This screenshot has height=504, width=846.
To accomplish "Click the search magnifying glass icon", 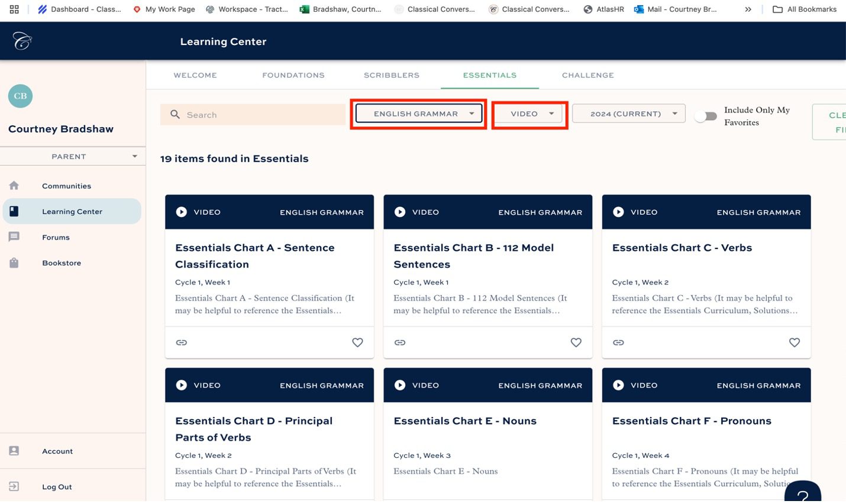I will coord(175,114).
